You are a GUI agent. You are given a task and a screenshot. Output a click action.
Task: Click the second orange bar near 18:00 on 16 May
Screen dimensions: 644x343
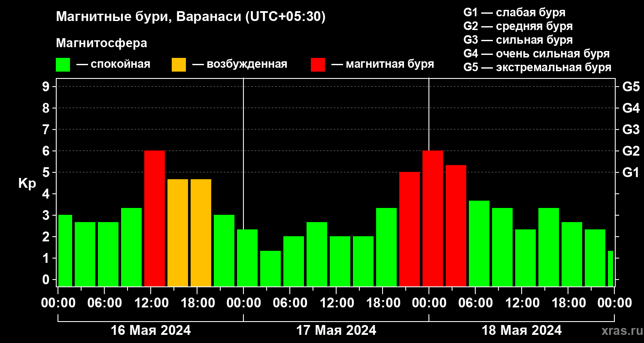(x=201, y=233)
